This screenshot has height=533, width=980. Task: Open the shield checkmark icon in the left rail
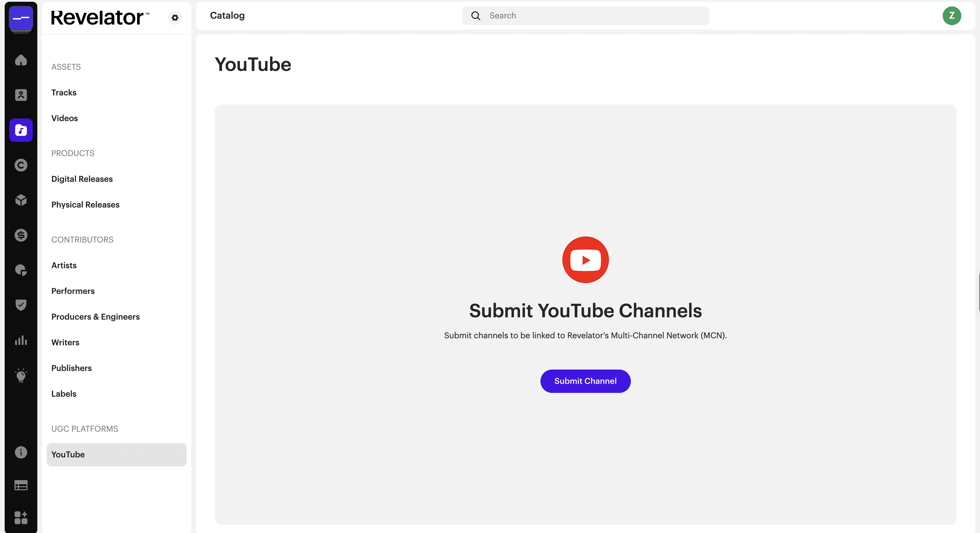21,305
